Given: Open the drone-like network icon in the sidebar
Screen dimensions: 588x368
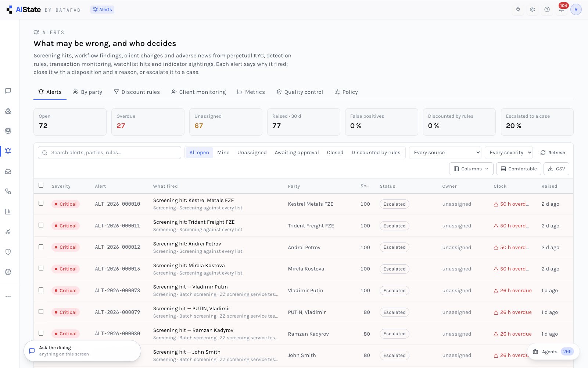Looking at the screenshot, I should click(x=8, y=232).
